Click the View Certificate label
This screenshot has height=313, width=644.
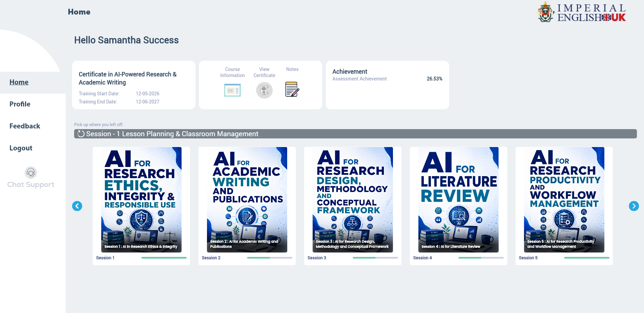point(264,72)
